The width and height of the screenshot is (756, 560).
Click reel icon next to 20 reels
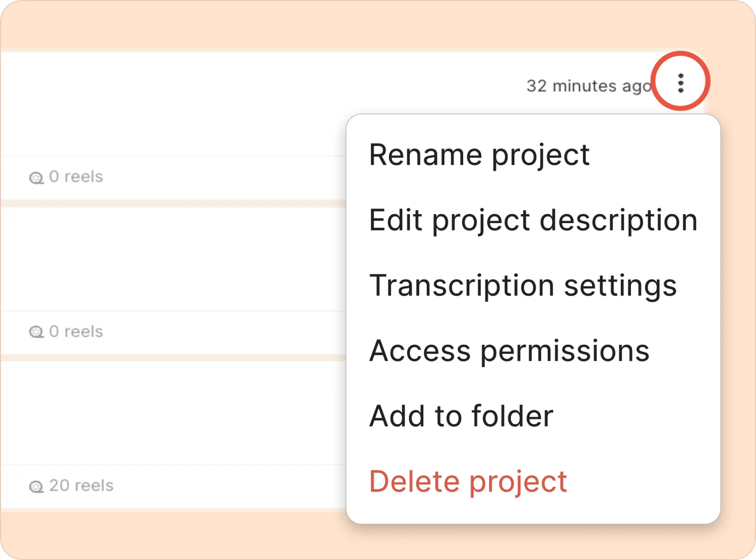(x=36, y=486)
